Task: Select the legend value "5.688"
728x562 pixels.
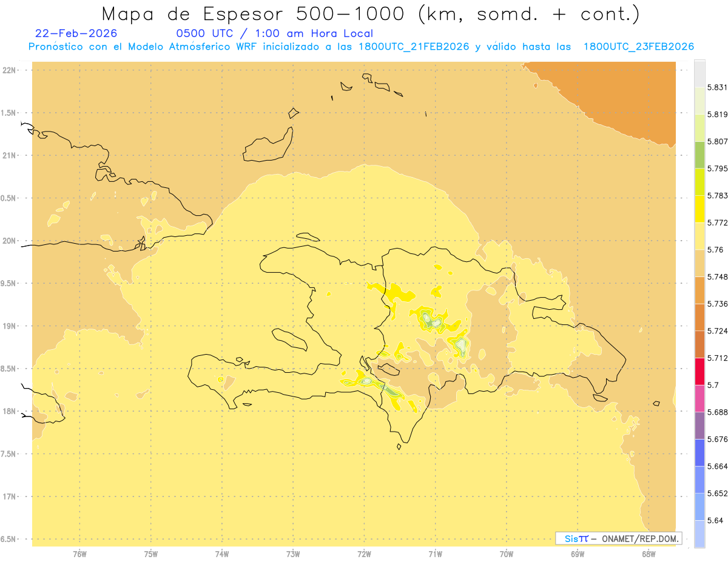Action: pos(718,412)
